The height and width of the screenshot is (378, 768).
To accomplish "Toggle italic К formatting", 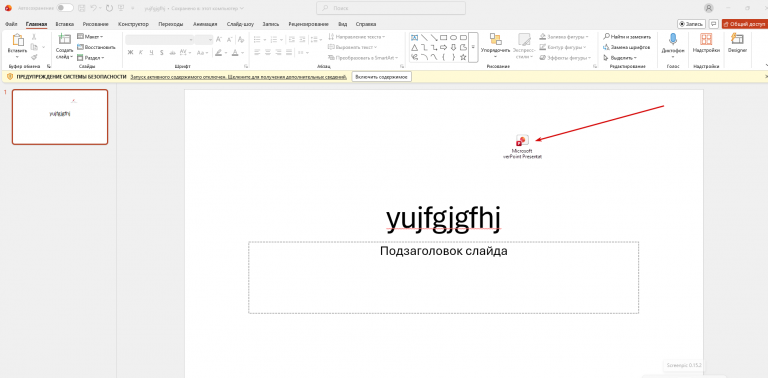I will pyautogui.click(x=141, y=52).
